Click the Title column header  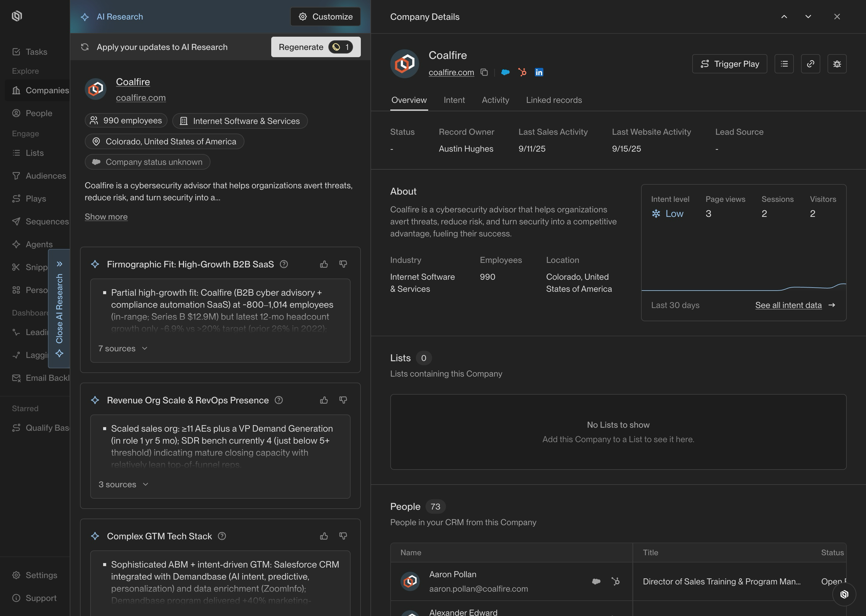click(x=650, y=552)
